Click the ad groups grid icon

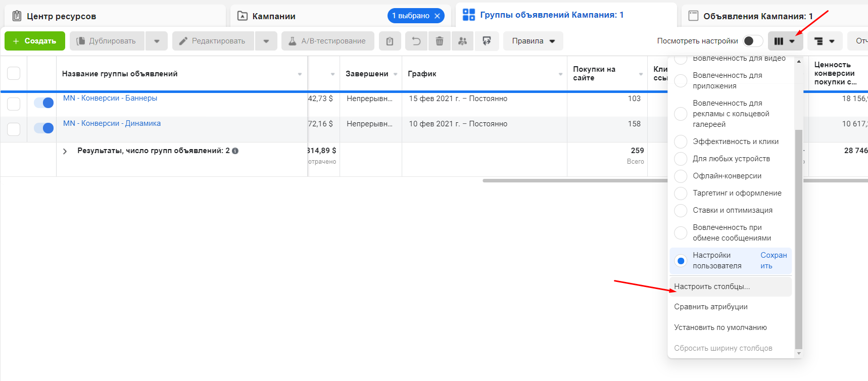(x=469, y=15)
